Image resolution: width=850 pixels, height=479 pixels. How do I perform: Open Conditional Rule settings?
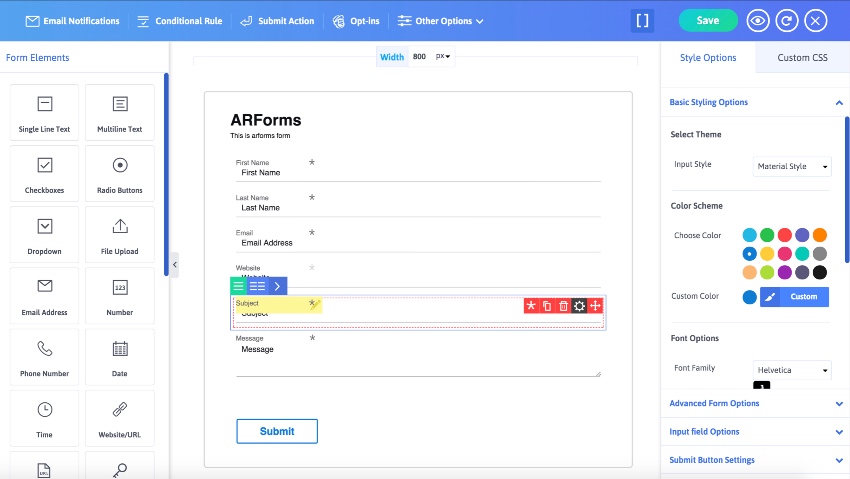pos(179,21)
